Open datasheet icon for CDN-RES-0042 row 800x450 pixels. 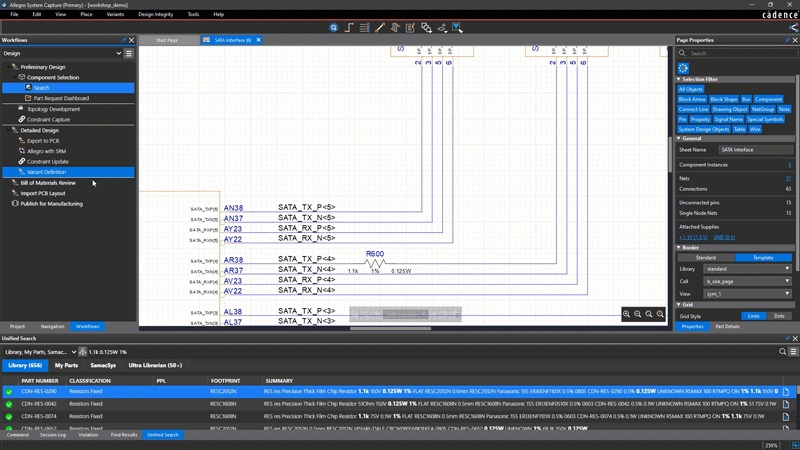point(786,404)
